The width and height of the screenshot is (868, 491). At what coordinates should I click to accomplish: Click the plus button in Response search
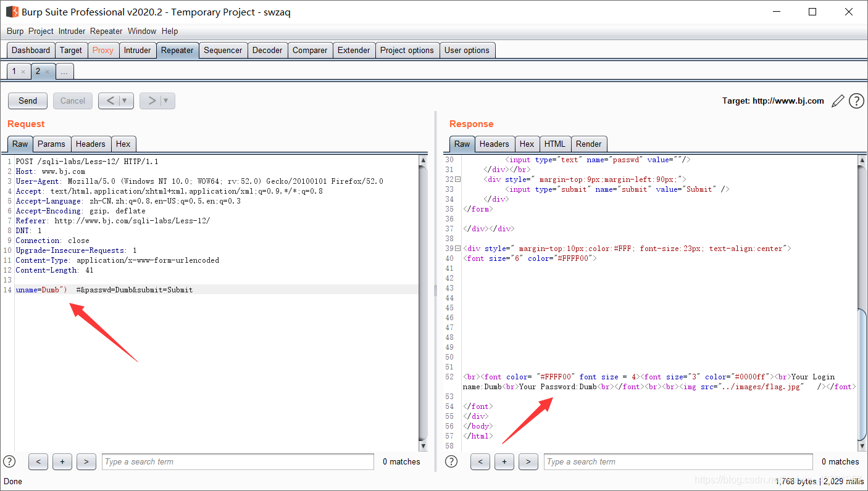(x=504, y=461)
